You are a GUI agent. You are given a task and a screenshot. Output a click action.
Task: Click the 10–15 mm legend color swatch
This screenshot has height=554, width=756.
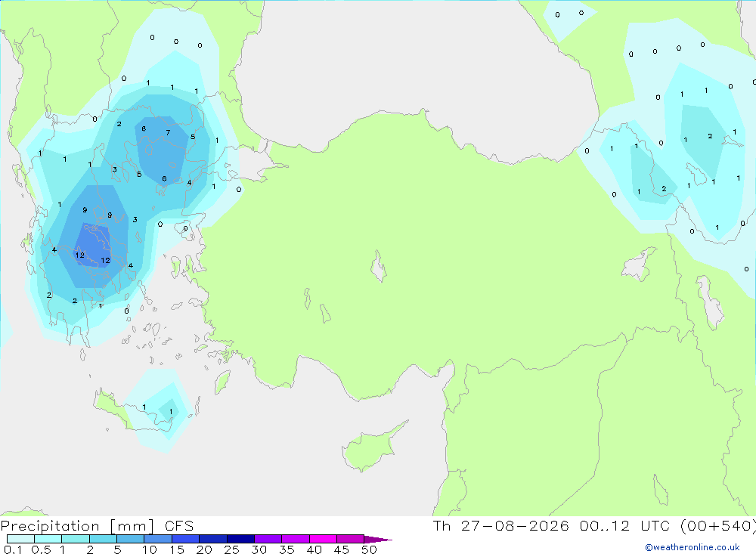tap(158, 539)
